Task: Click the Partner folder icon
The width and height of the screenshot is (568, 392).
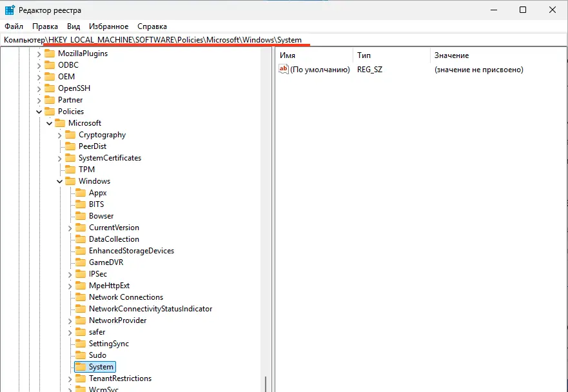Action: pyautogui.click(x=49, y=100)
